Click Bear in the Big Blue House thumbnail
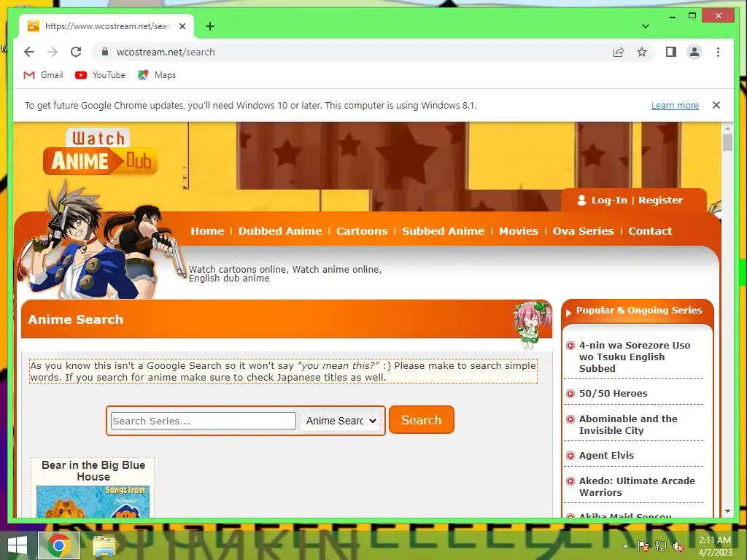The width and height of the screenshot is (747, 560). click(93, 502)
